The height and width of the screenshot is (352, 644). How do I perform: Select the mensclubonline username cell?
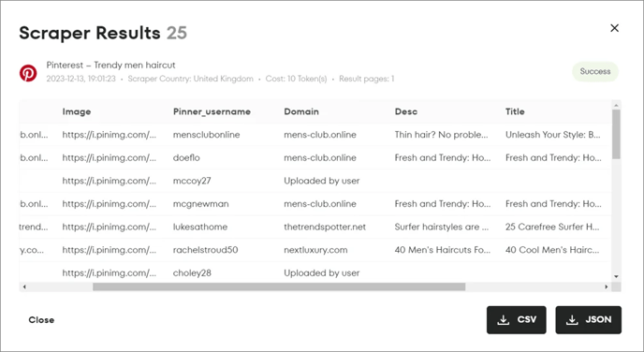click(206, 135)
